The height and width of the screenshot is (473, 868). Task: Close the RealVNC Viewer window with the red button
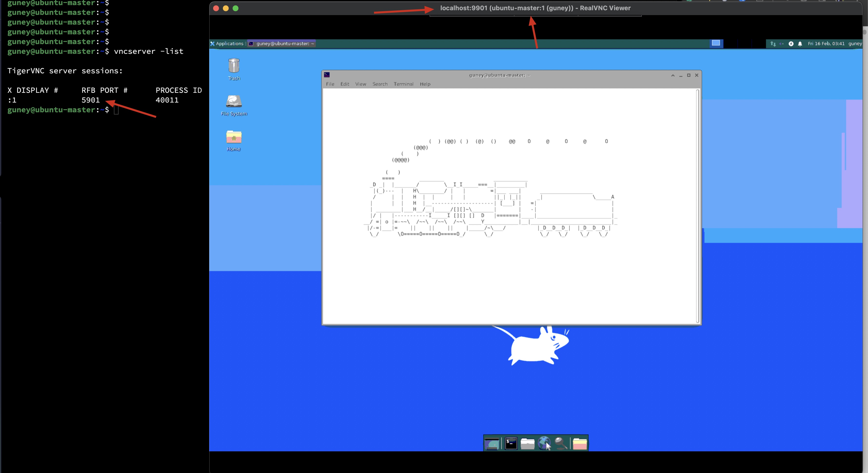tap(216, 8)
